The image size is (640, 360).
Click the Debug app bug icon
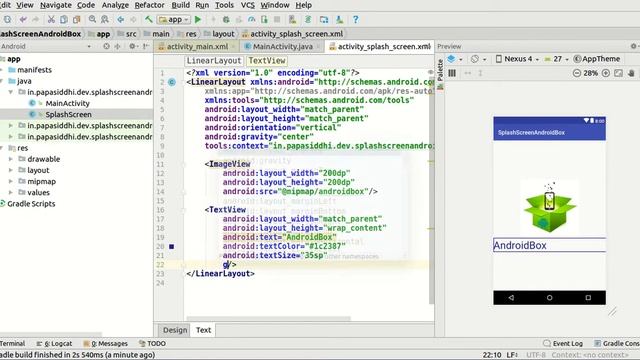tap(226, 19)
